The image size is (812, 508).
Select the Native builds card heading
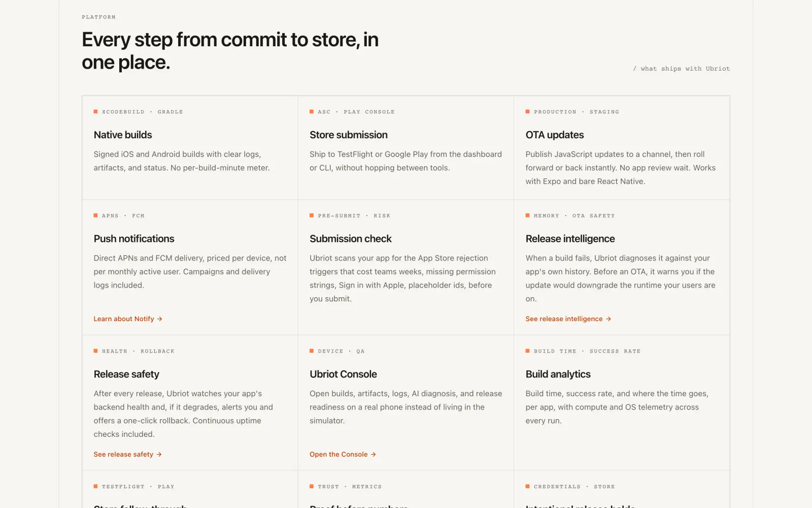click(123, 135)
